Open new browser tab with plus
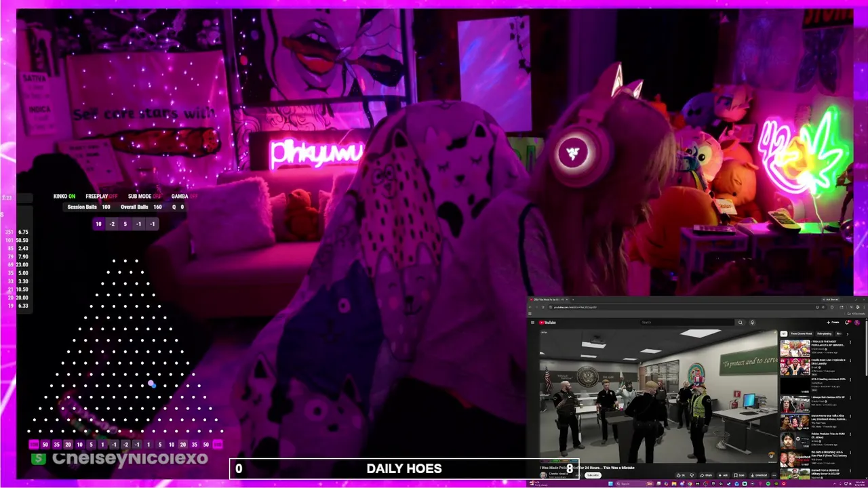Image resolution: width=868 pixels, height=488 pixels. [x=573, y=300]
